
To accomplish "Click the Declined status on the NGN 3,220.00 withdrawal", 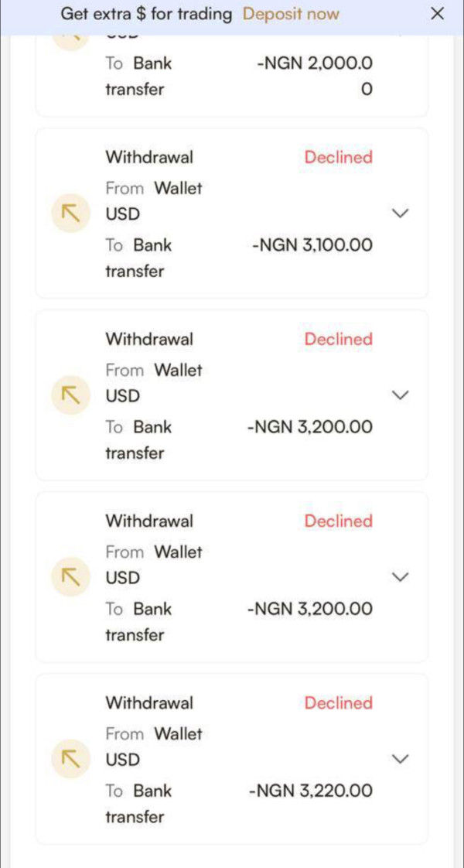I will tap(338, 702).
